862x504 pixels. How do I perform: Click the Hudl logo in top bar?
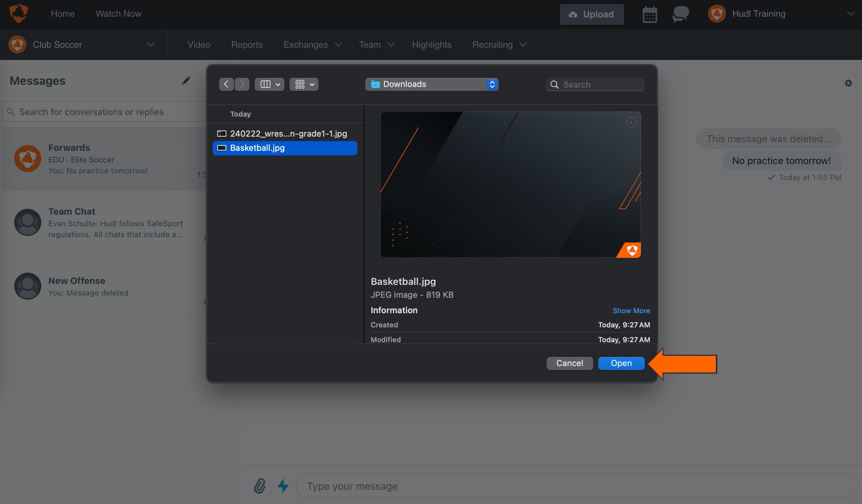18,14
